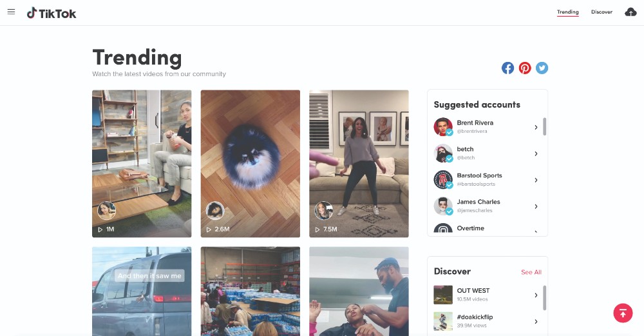Expand Brent Rivera account chevron
Viewport: 644px width, 336px height.
(x=536, y=127)
